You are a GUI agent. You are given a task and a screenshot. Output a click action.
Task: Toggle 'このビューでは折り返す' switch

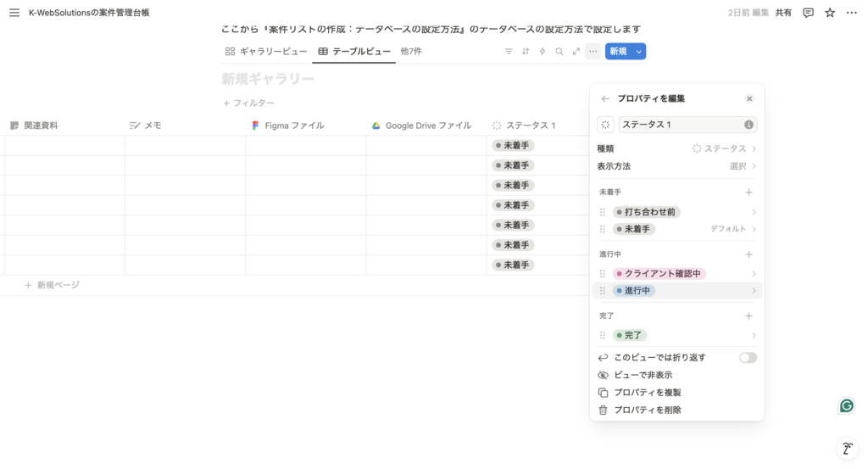[x=748, y=358]
